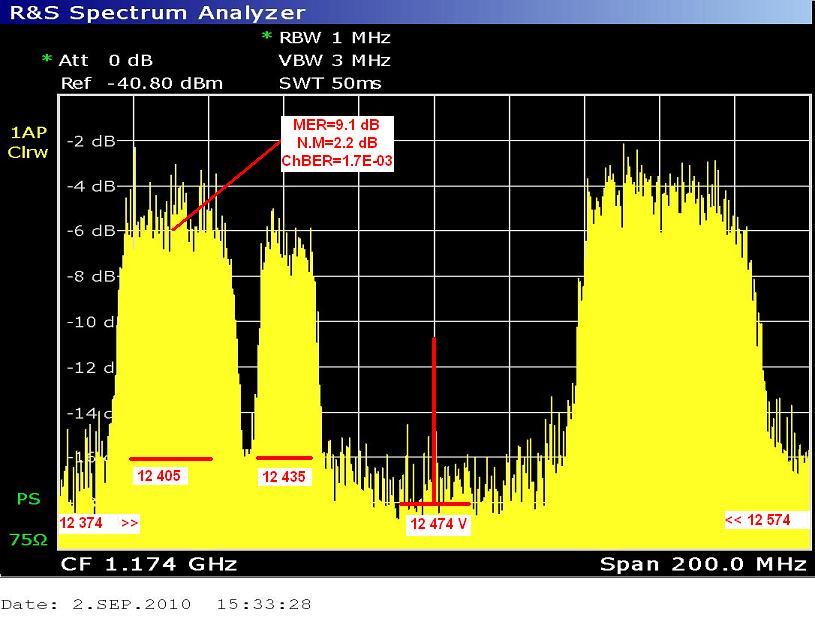The height and width of the screenshot is (633, 815).
Task: Select the 12 405 frequency label
Action: [157, 477]
